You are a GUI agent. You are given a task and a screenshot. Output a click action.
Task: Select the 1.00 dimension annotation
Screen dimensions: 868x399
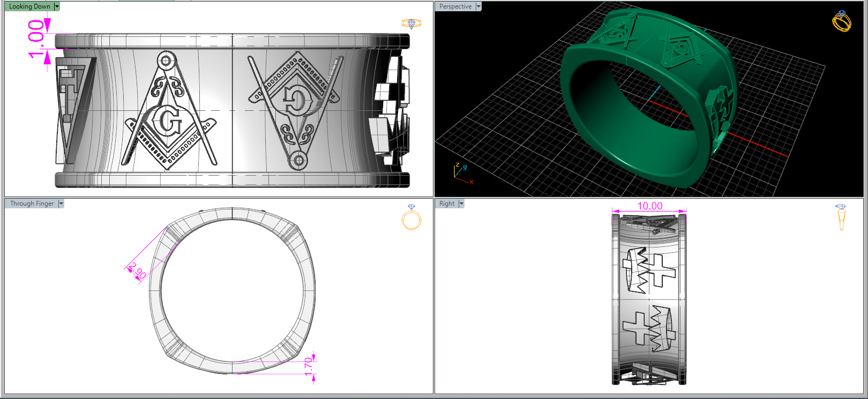coord(36,39)
